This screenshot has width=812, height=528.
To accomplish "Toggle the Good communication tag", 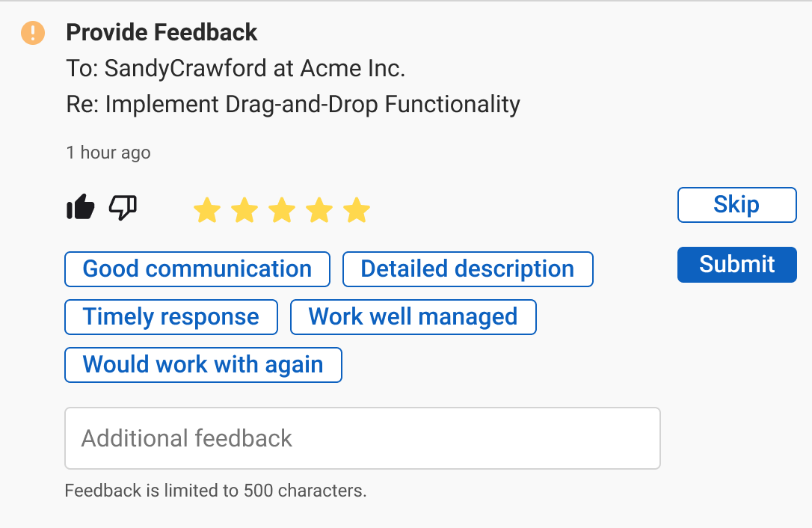I will click(197, 269).
